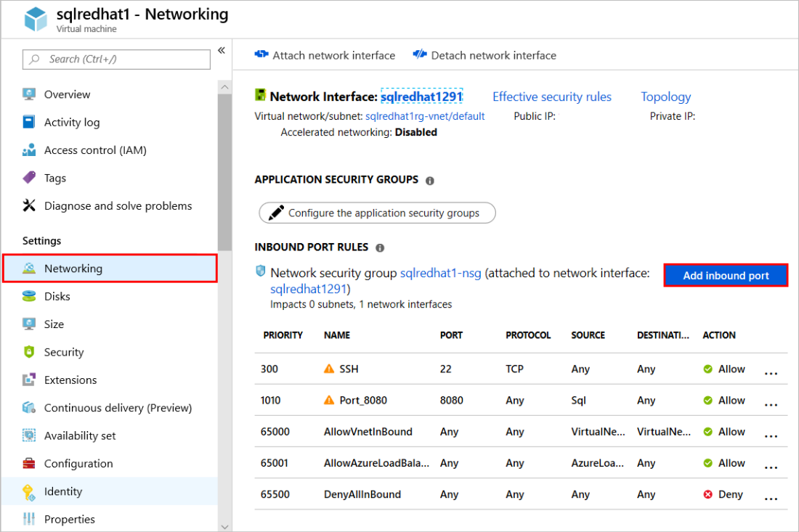Image resolution: width=799 pixels, height=532 pixels.
Task: Select Identity in the Settings menu
Action: point(63,491)
